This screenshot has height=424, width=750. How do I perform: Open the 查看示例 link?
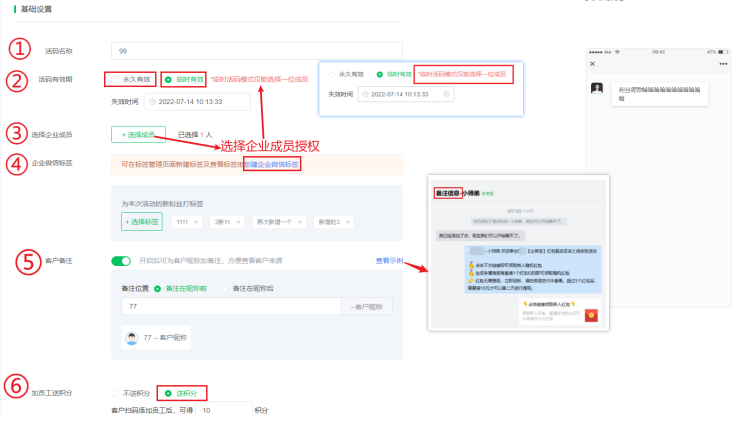(x=389, y=261)
